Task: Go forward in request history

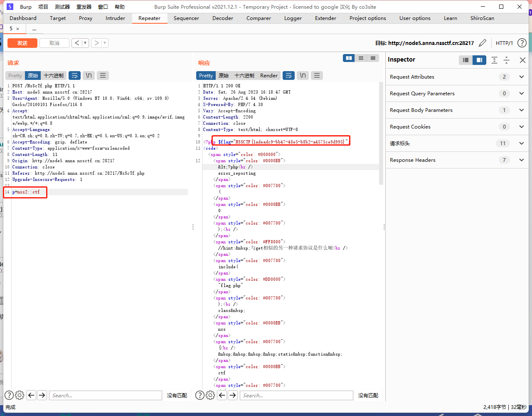Action: click(96, 43)
